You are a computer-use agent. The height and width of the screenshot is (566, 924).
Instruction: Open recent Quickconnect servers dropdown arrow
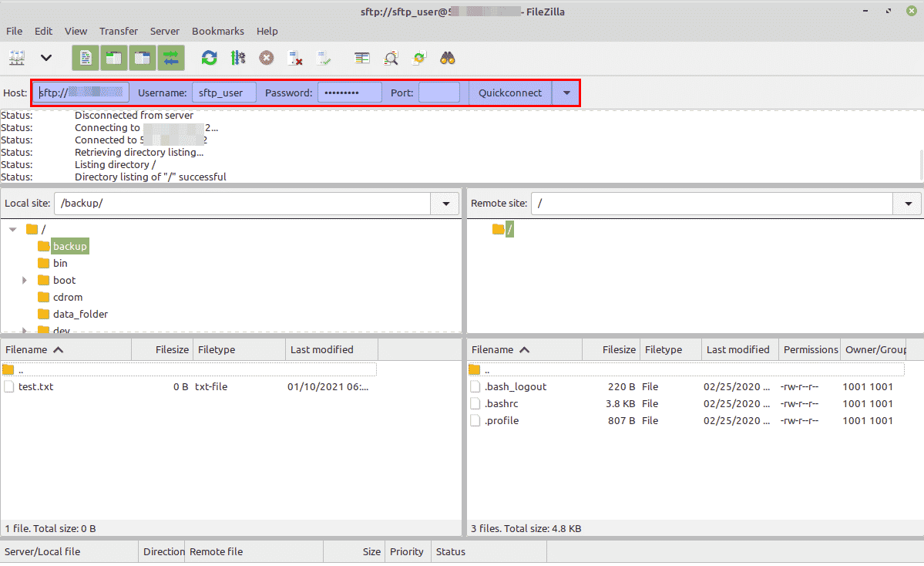(x=565, y=92)
